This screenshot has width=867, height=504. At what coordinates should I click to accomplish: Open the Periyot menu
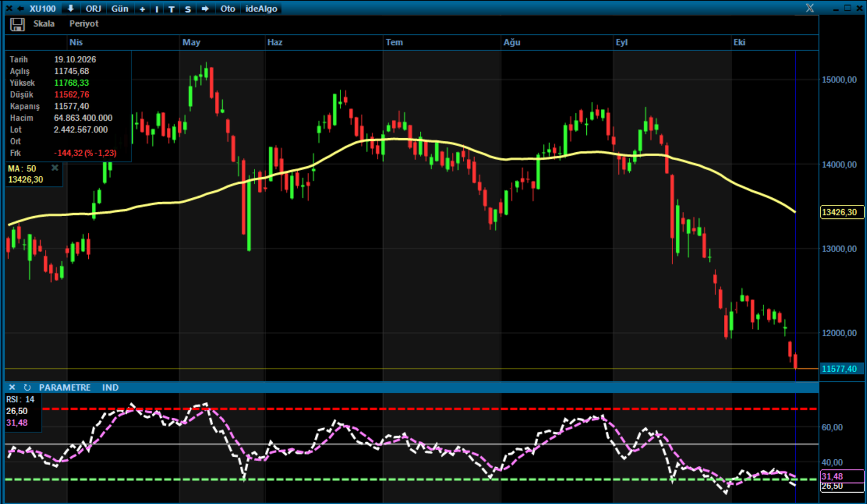tap(84, 24)
